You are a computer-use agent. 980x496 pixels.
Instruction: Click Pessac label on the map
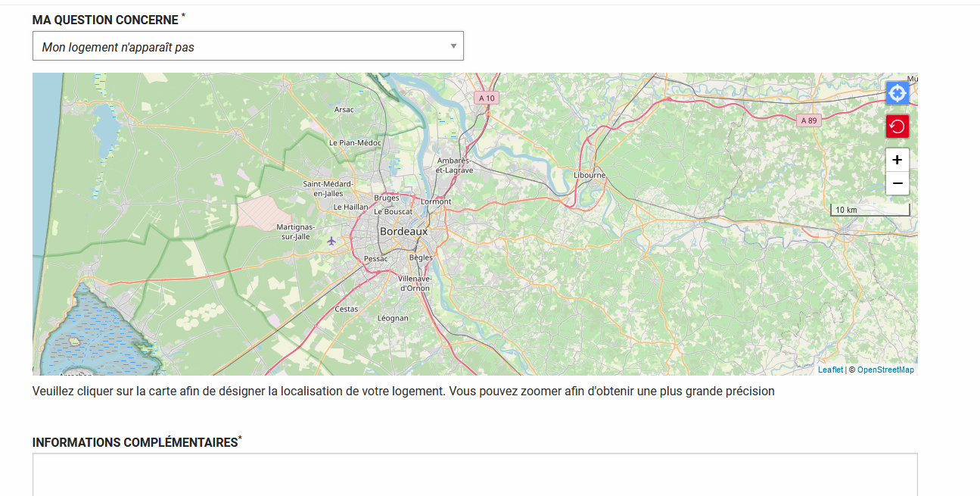coord(375,259)
